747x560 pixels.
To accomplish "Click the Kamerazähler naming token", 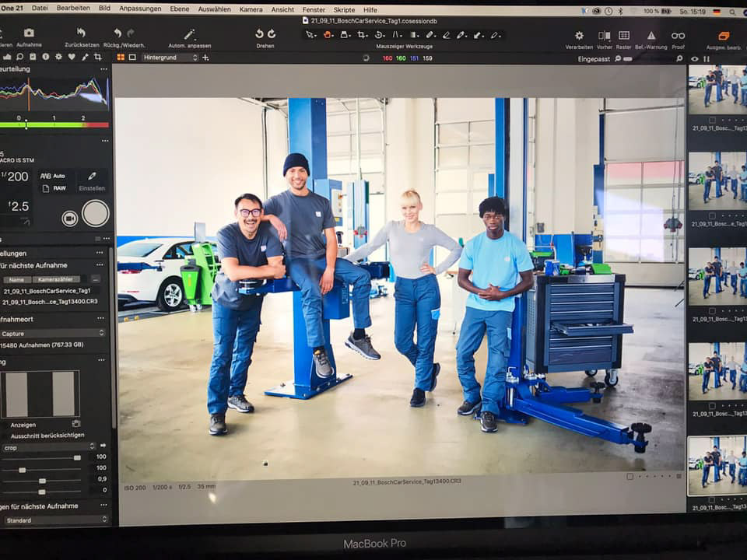I will [x=56, y=279].
